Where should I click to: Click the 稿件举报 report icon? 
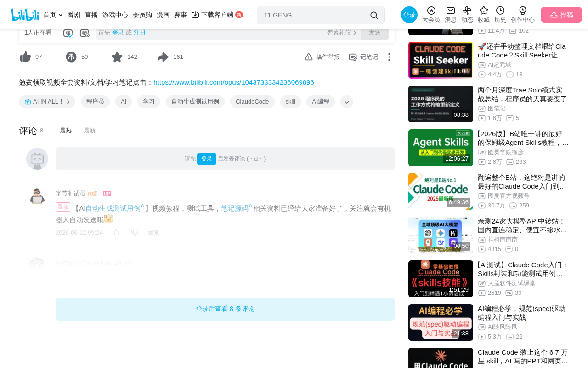pyautogui.click(x=309, y=57)
